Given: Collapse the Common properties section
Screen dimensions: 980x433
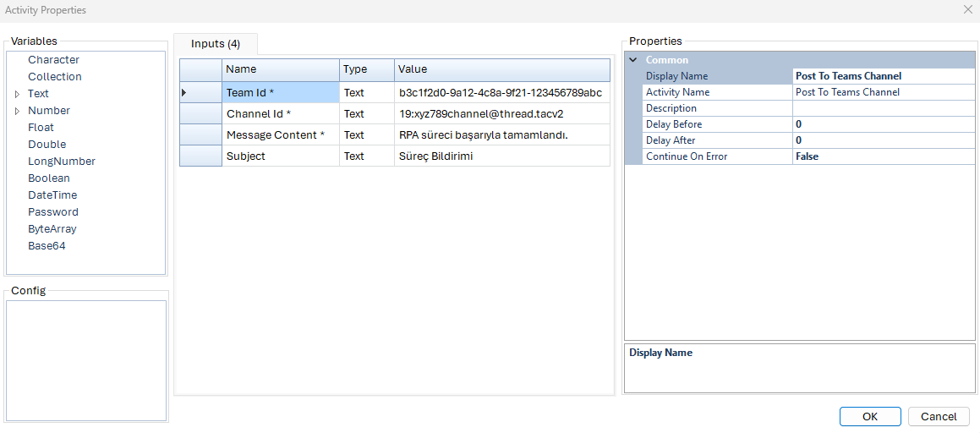Looking at the screenshot, I should pyautogui.click(x=632, y=60).
